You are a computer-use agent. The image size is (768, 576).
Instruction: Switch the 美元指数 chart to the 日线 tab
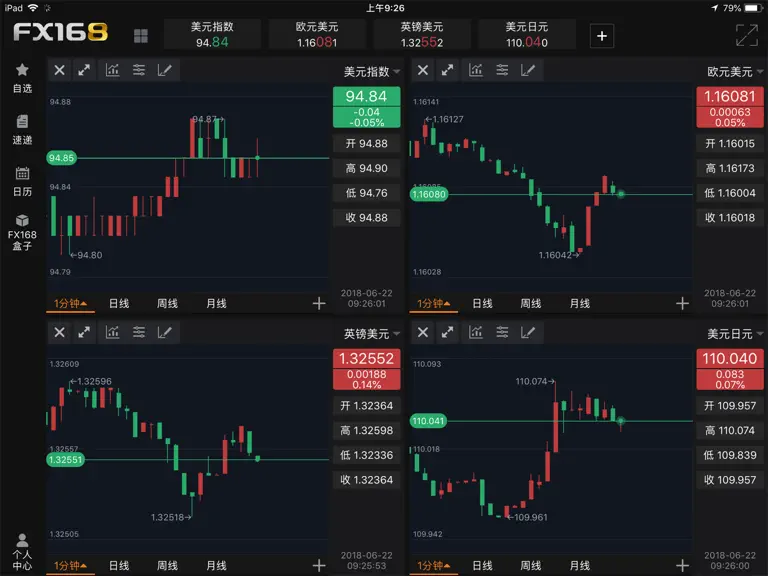point(119,304)
